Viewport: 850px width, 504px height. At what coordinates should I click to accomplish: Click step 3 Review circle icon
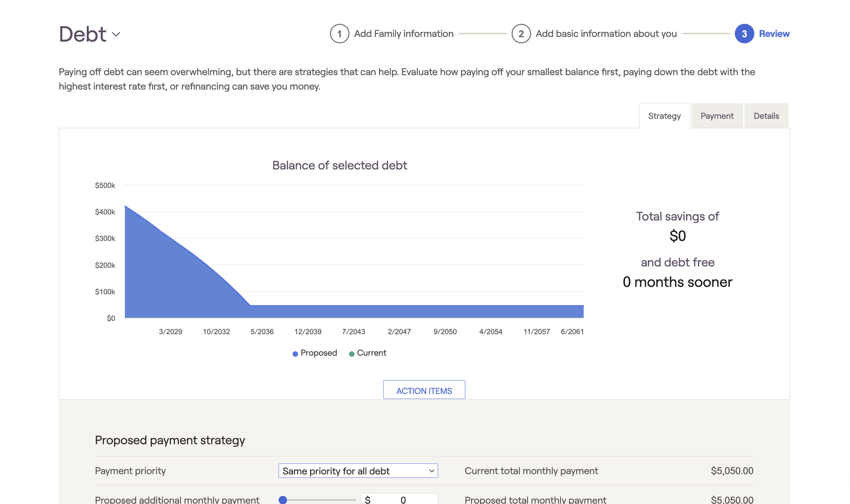click(x=744, y=34)
